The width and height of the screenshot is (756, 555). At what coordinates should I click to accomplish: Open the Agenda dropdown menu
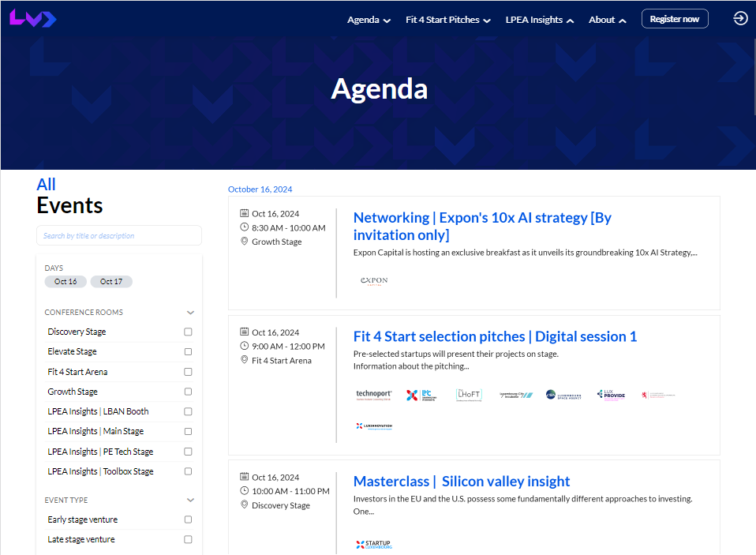point(369,20)
